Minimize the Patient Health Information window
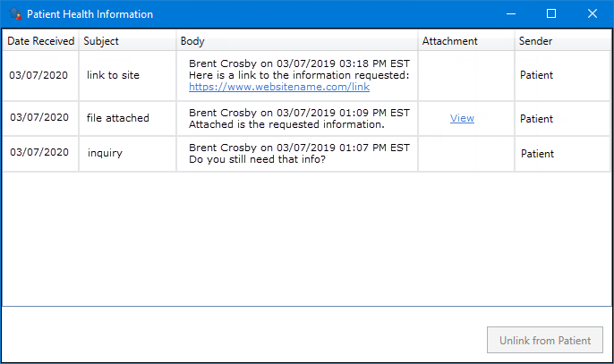The width and height of the screenshot is (614, 364). pos(511,13)
